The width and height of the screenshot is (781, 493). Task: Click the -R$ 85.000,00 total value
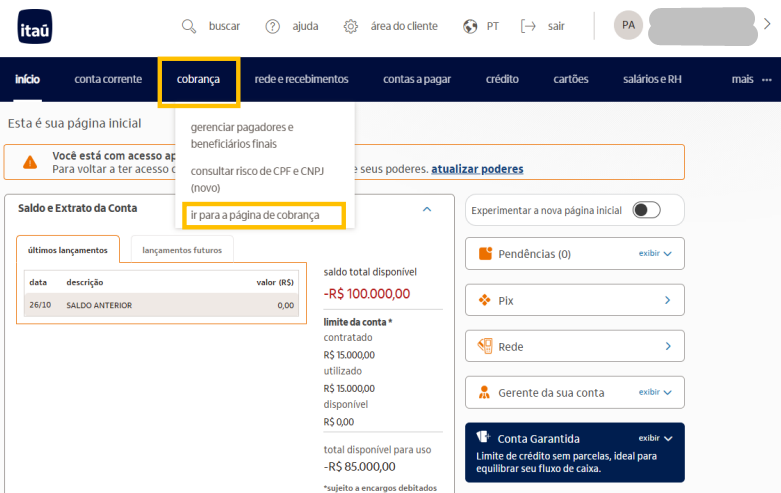pos(359,467)
